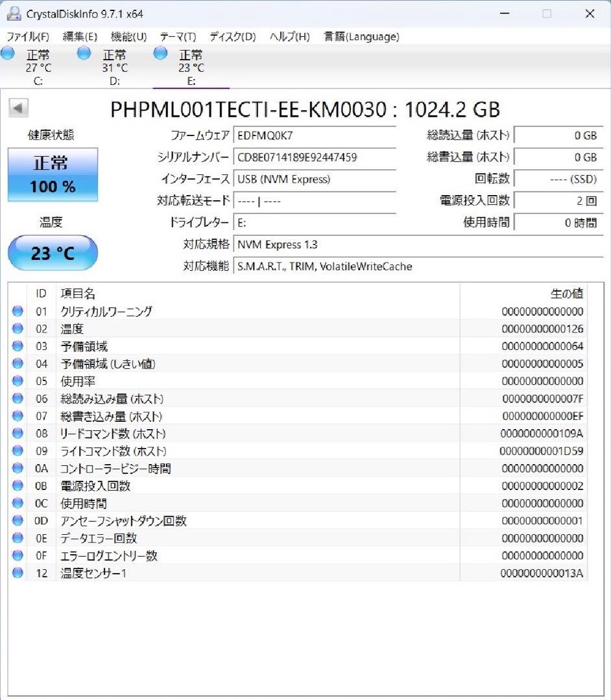Screen dimensions: 611x700
Task: Click the 回転数 value ---- (SSD)
Action: pos(558,179)
